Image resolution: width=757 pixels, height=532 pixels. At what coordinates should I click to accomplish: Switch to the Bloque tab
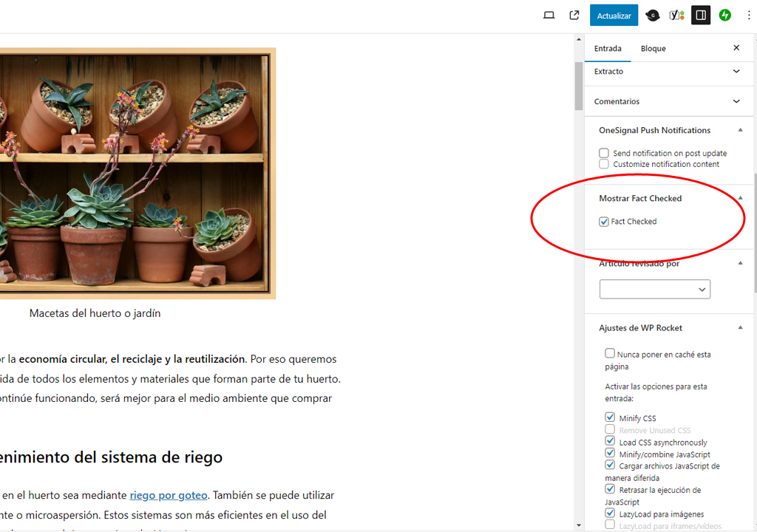click(653, 48)
